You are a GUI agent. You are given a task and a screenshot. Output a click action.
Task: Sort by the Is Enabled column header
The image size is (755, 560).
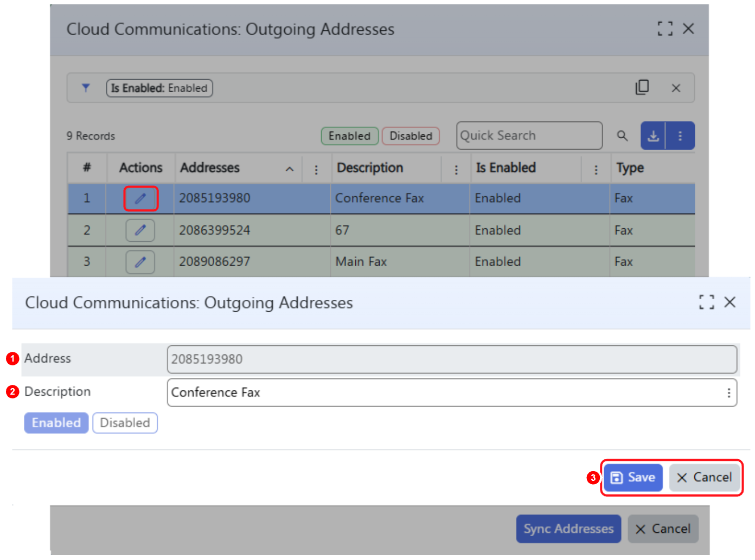(506, 168)
